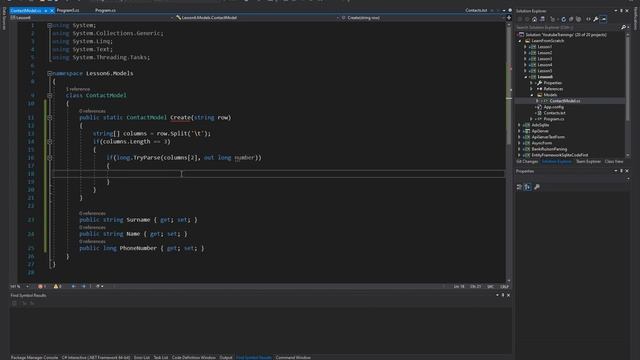The height and width of the screenshot is (360, 640).
Task: Open the Lesson6 project dropdown in navigation bar
Action: [91, 18]
